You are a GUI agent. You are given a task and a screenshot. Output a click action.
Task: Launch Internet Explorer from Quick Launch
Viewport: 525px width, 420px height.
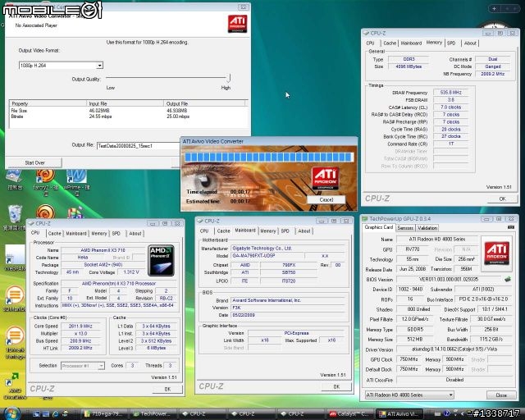click(x=55, y=414)
